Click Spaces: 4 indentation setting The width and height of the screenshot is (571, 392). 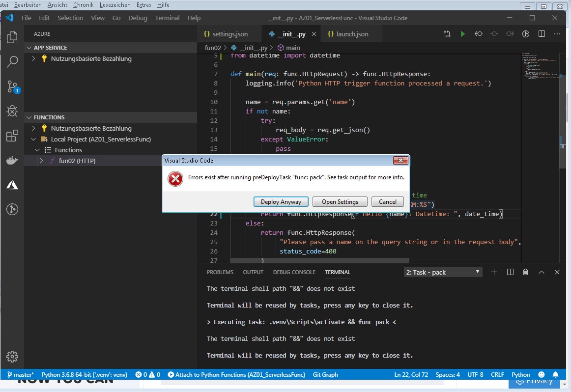click(448, 374)
